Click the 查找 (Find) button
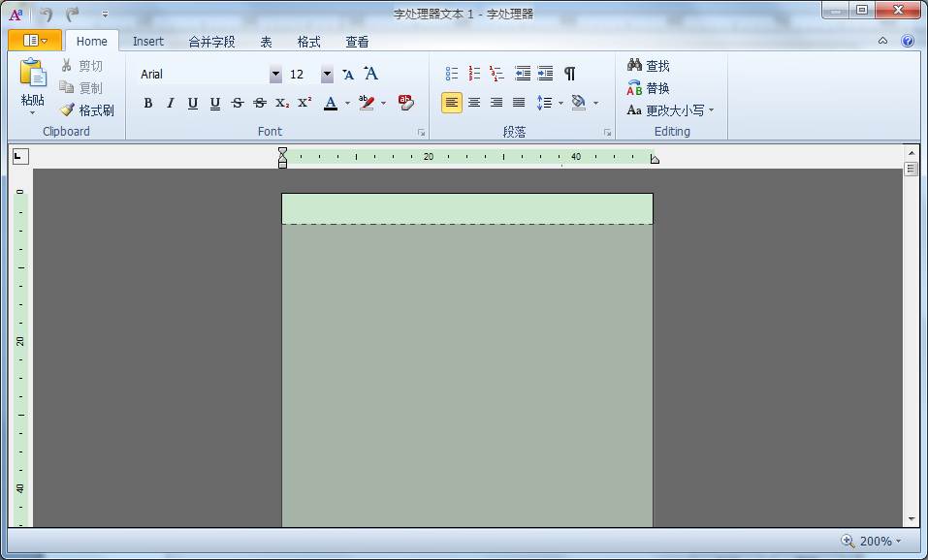928x560 pixels. coord(649,66)
